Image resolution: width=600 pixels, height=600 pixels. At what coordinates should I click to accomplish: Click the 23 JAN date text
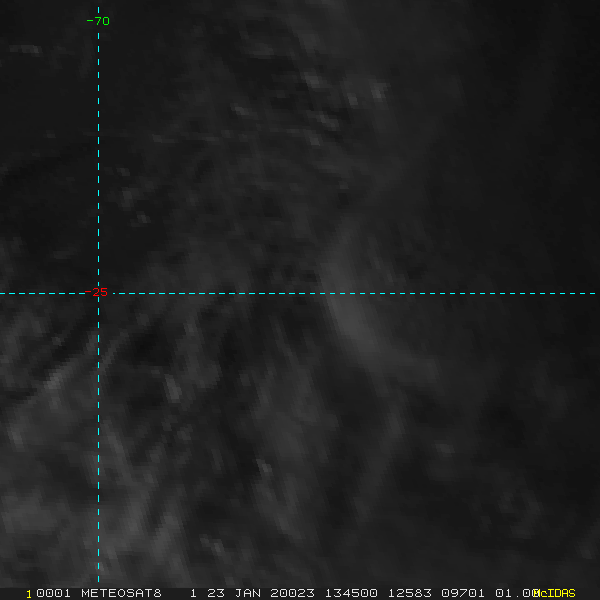tap(234, 593)
